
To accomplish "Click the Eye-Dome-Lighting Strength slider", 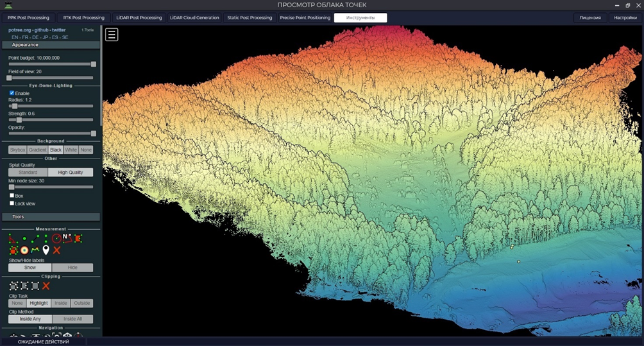I will click(x=51, y=120).
